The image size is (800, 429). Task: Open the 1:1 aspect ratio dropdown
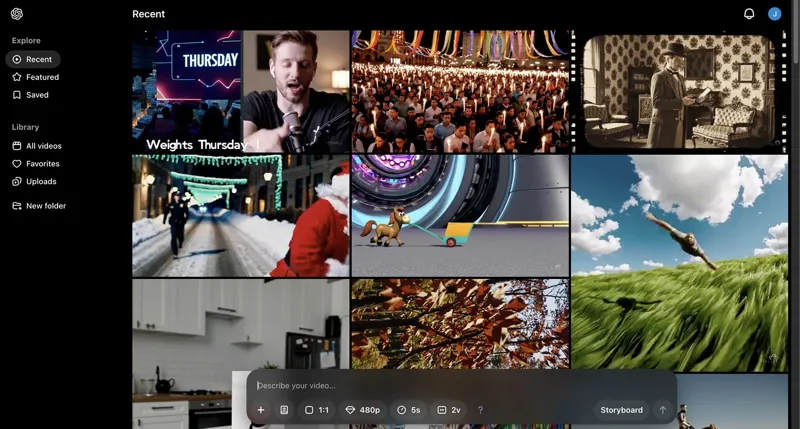[x=317, y=410]
